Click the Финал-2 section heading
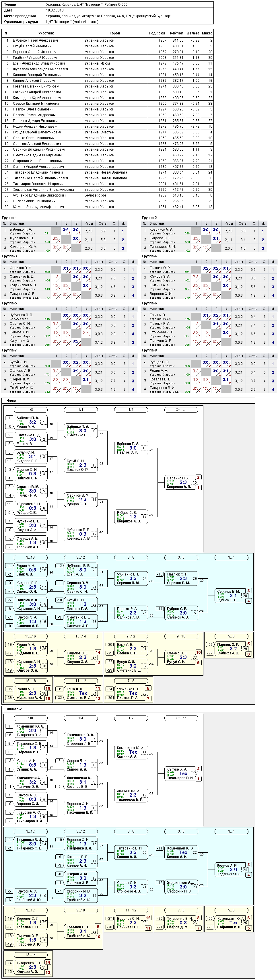This screenshot has height=980, width=280. pyautogui.click(x=14, y=709)
